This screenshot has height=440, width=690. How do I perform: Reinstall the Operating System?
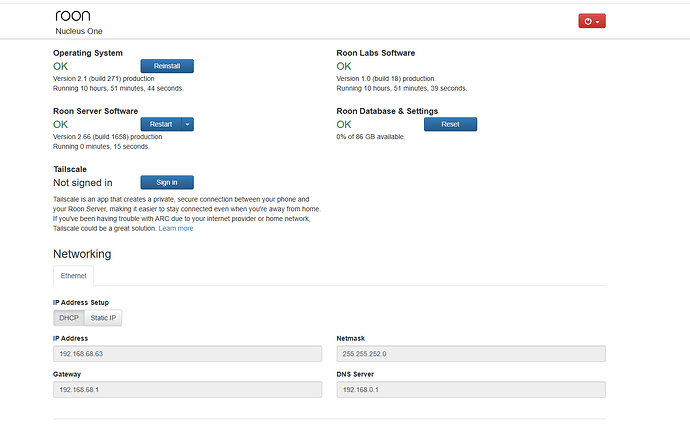tap(167, 66)
